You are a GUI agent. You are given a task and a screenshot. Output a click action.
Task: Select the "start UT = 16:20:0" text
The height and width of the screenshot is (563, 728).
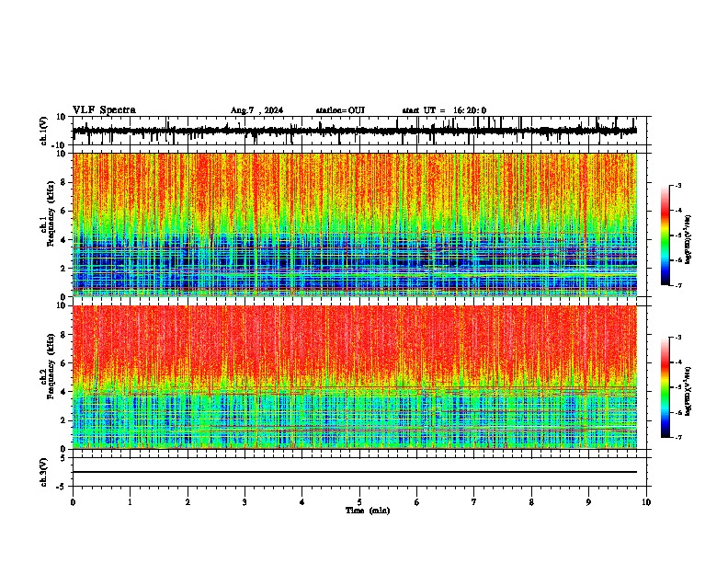coord(444,110)
